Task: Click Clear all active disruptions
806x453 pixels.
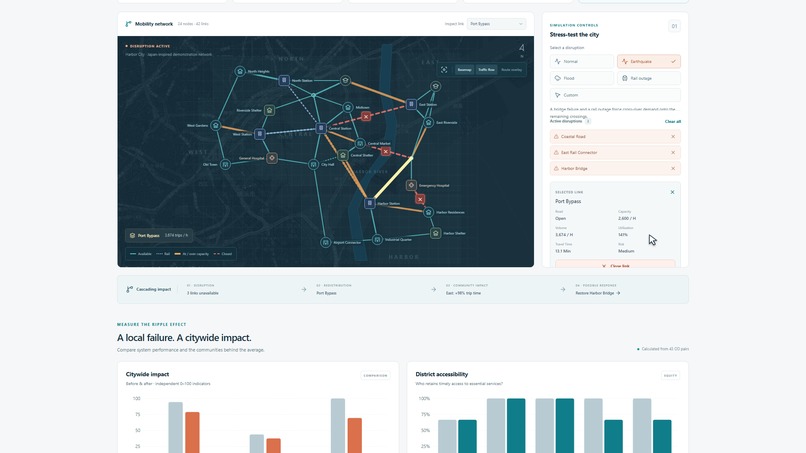Action: (x=673, y=121)
